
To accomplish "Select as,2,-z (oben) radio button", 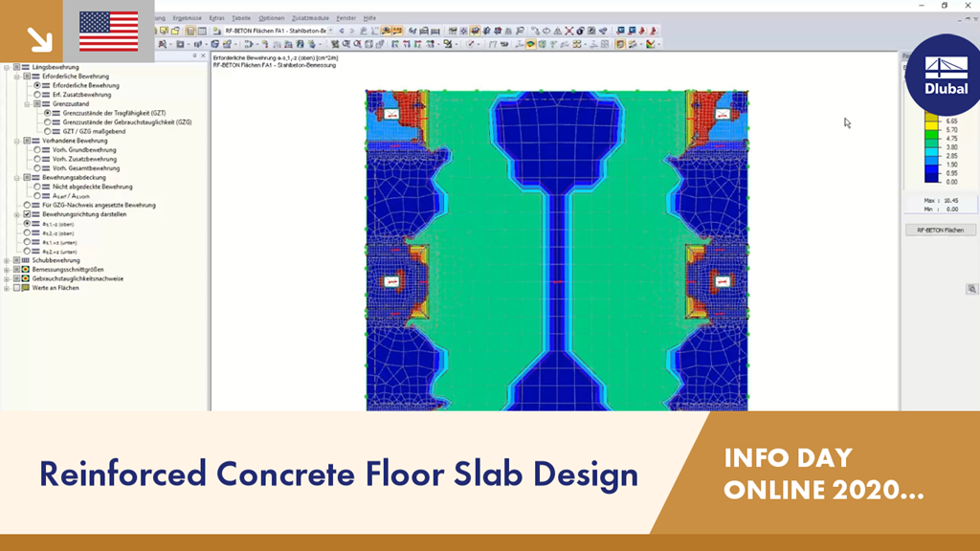I will [27, 233].
